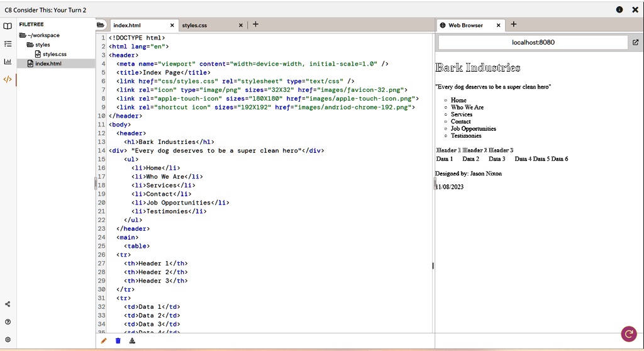Click code line 1 DOCTYPE declaration
The height and width of the screenshot is (351, 644).
(136, 38)
